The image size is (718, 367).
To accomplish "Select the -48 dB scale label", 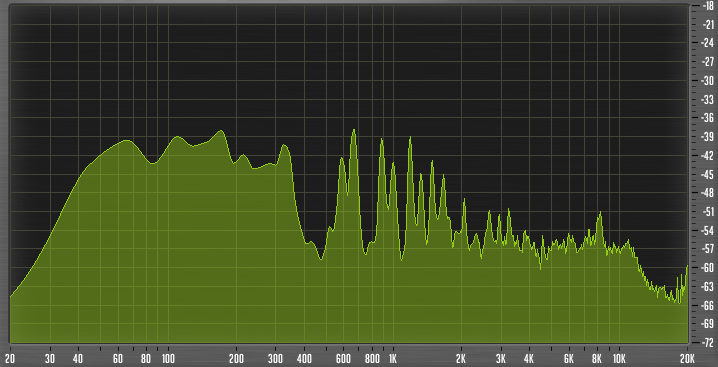I will 706,192.
